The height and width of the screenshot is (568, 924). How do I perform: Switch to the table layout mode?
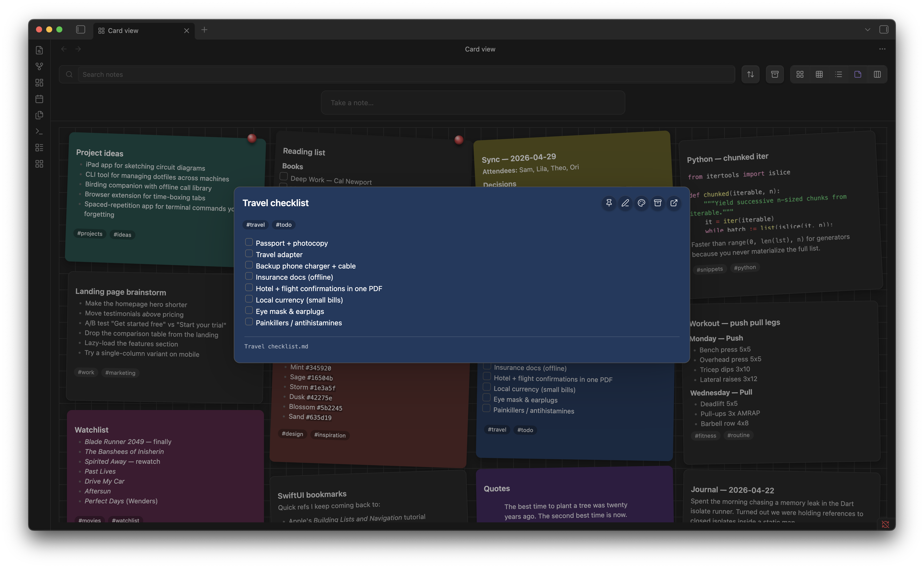(x=819, y=74)
